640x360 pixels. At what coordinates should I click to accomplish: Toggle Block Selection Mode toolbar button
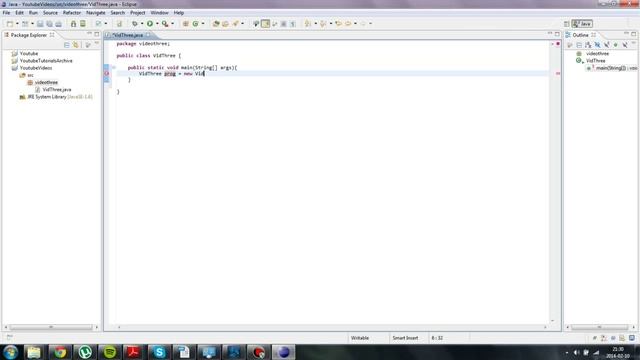(283, 24)
